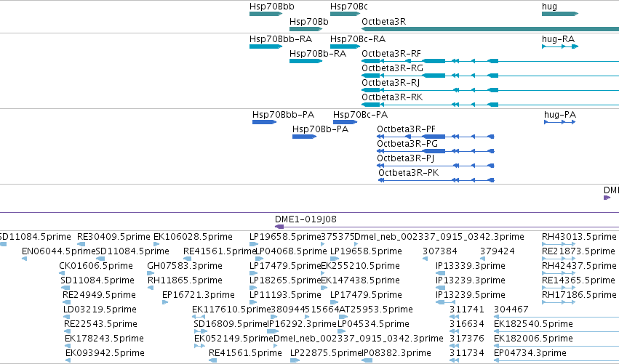Image resolution: width=619 pixels, height=364 pixels.
Task: Open the 316634 feature label
Action: point(467,324)
